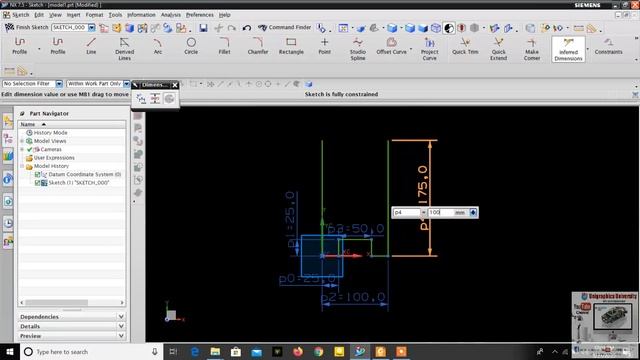Select the User Expressions tree item
This screenshot has width=640, height=360.
click(x=54, y=158)
